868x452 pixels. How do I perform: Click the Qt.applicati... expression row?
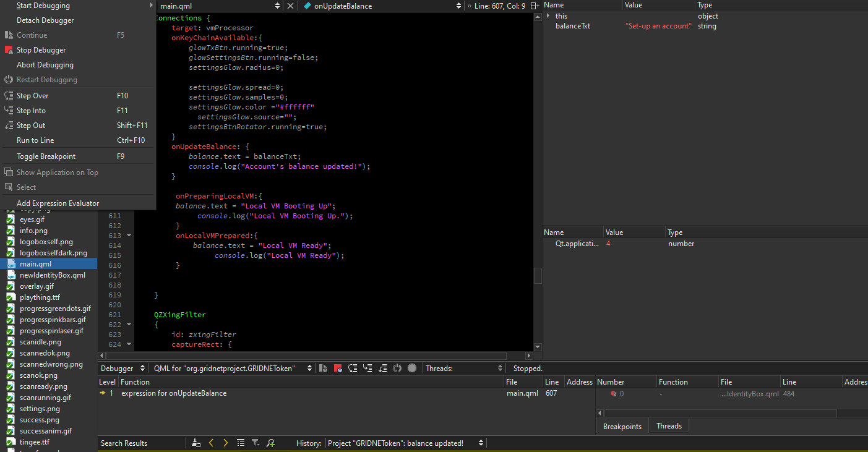[705, 244]
